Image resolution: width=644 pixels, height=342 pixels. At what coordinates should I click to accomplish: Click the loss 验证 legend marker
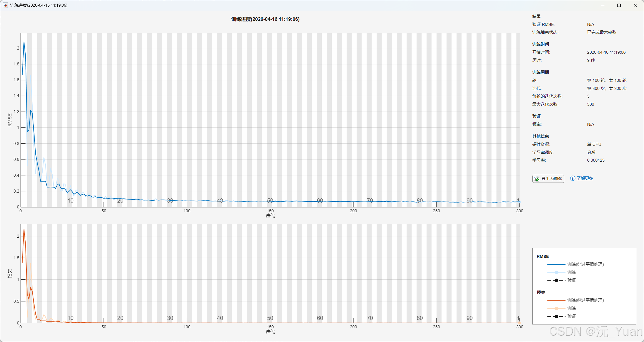click(556, 316)
